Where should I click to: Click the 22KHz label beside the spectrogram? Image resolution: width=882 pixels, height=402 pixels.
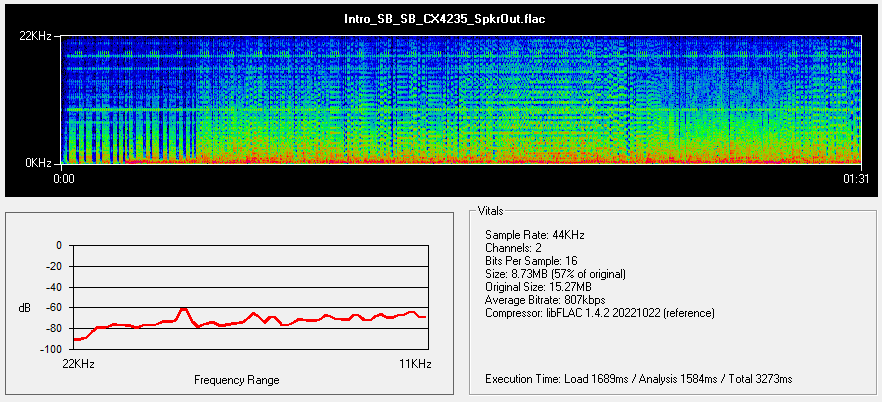(x=38, y=37)
